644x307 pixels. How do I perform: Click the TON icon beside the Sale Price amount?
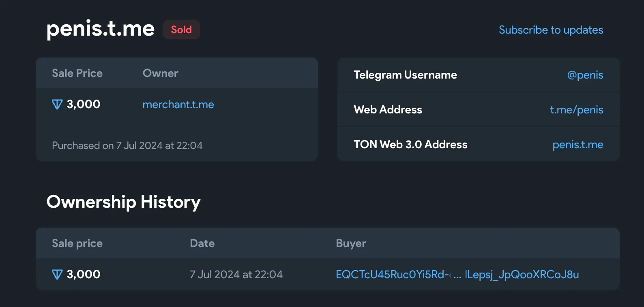click(57, 104)
